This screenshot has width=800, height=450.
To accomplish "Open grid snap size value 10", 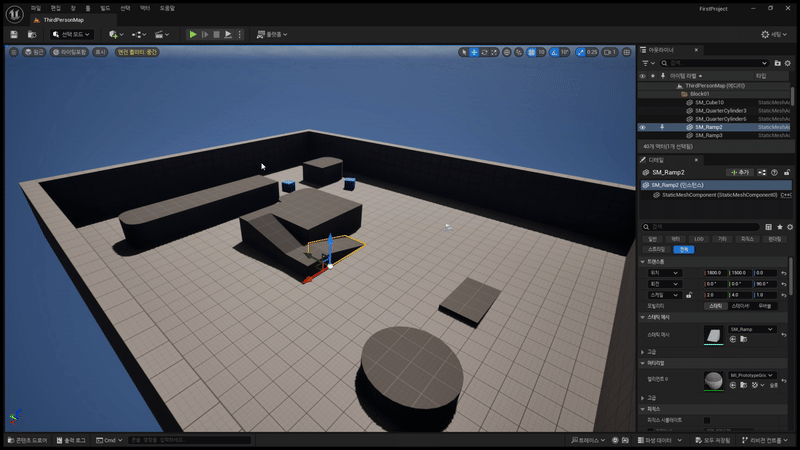I will [541, 52].
